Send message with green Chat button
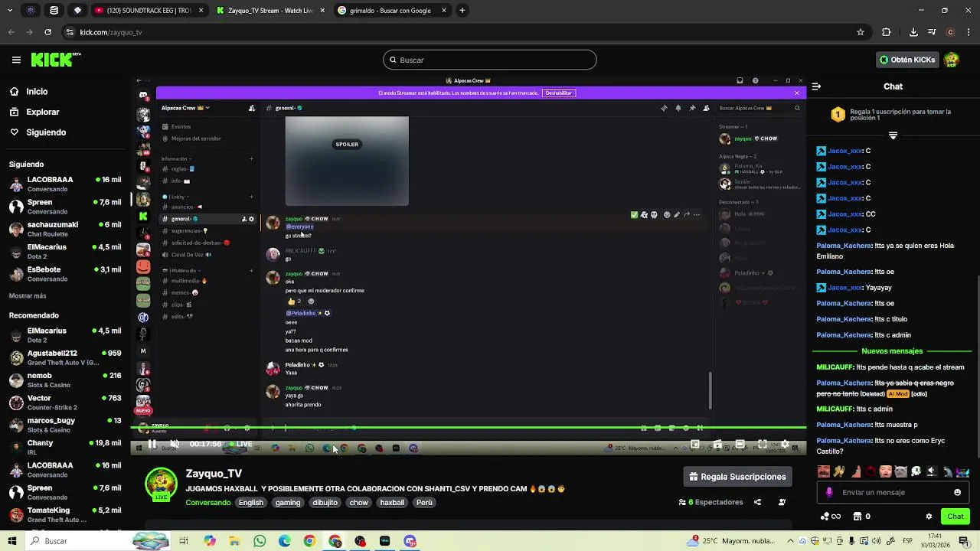980x551 pixels. [x=955, y=517]
